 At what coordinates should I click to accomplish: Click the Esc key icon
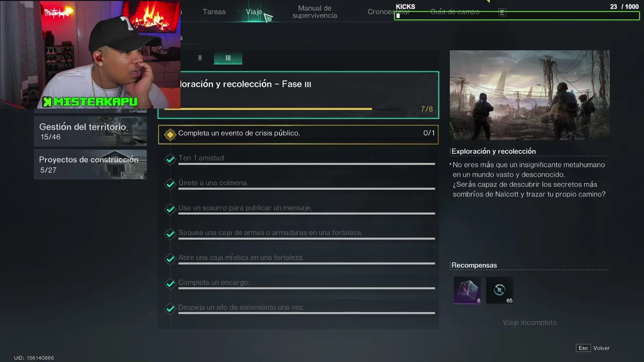click(583, 348)
